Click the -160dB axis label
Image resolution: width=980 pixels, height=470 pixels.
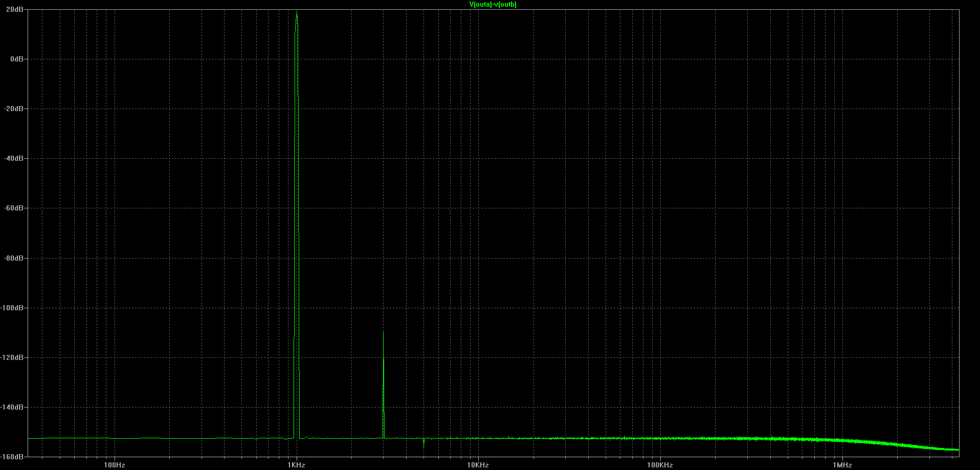pyautogui.click(x=12, y=456)
